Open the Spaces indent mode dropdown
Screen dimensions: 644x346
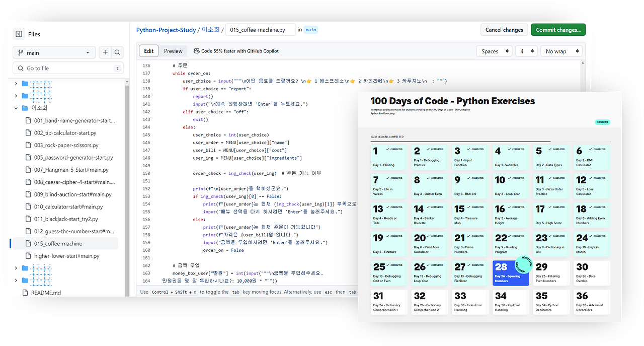(494, 51)
